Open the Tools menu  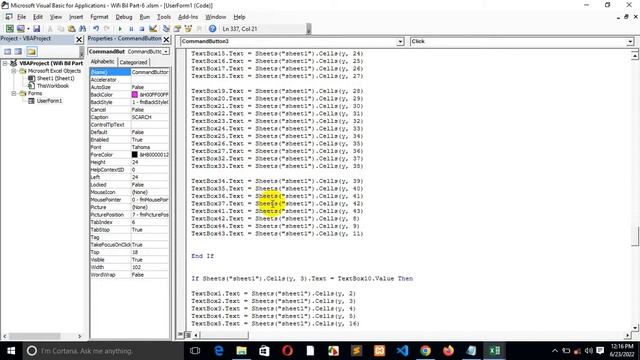164,17
